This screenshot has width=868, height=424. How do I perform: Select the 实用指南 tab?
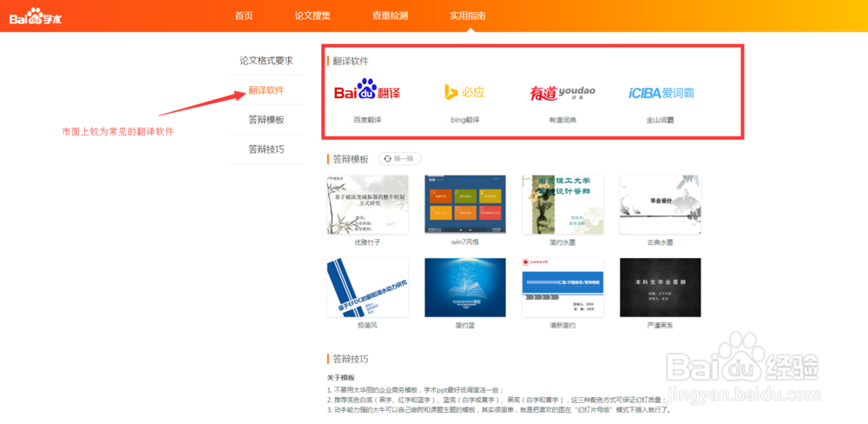(x=468, y=16)
